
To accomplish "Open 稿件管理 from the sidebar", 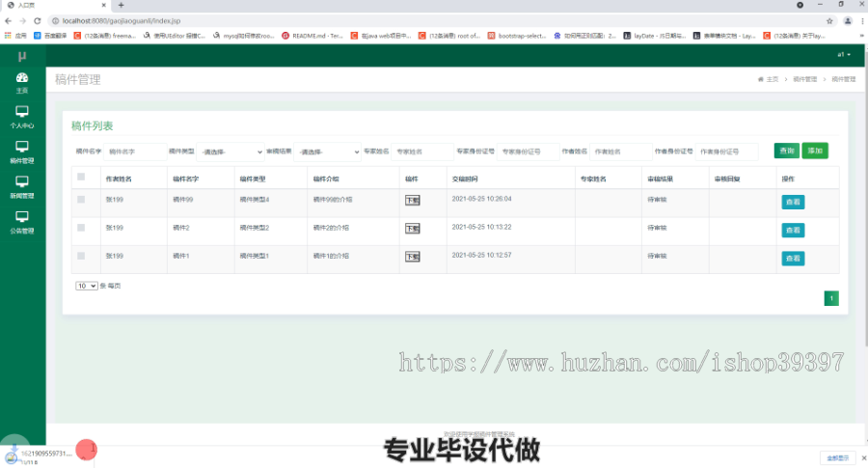I will point(21,152).
